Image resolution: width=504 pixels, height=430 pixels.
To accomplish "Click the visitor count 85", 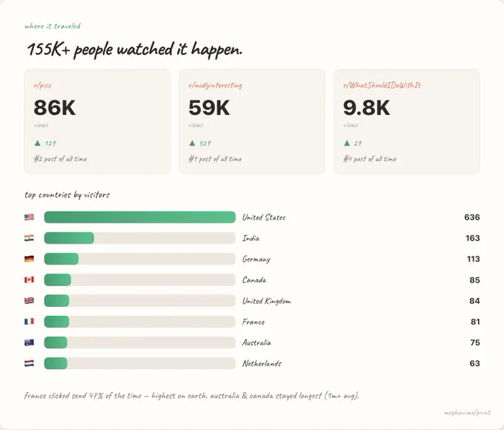I will click(474, 280).
